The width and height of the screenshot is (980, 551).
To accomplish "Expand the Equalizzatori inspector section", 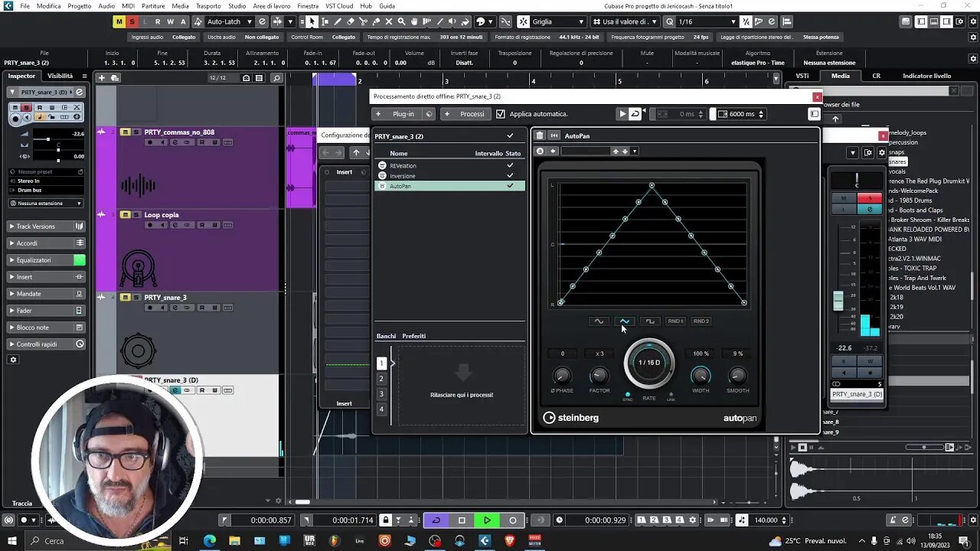I will [x=46, y=260].
